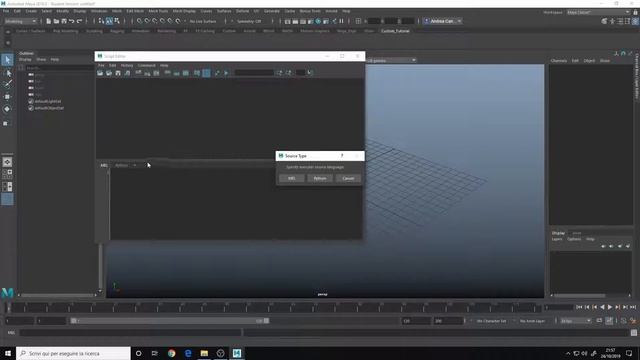Click Search Up arrow icon in Script Editor
The height and width of the screenshot is (360, 640).
tap(289, 73)
